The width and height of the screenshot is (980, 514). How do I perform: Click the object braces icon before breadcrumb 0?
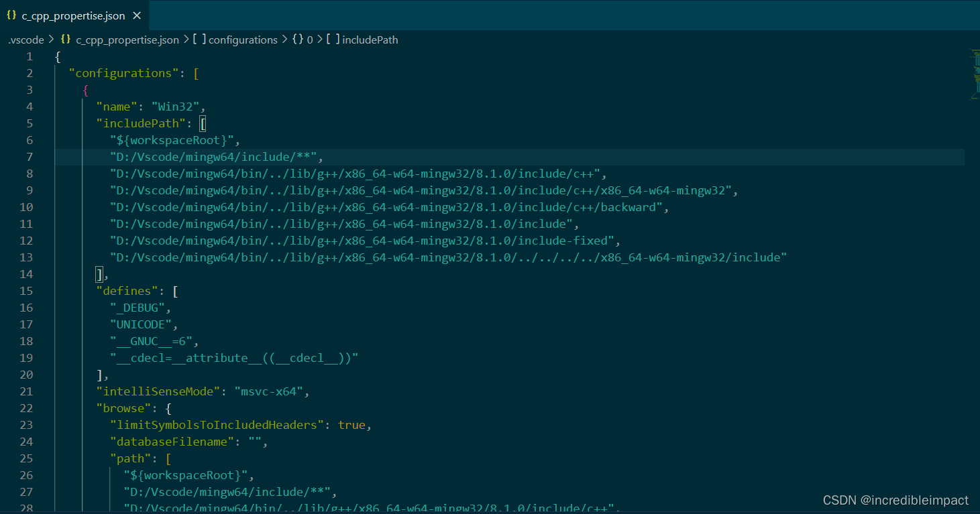298,40
